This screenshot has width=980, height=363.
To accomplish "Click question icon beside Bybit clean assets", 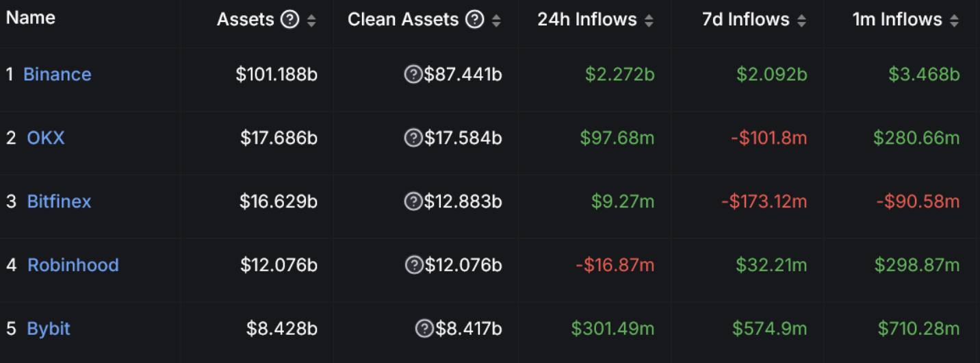I will tap(424, 329).
